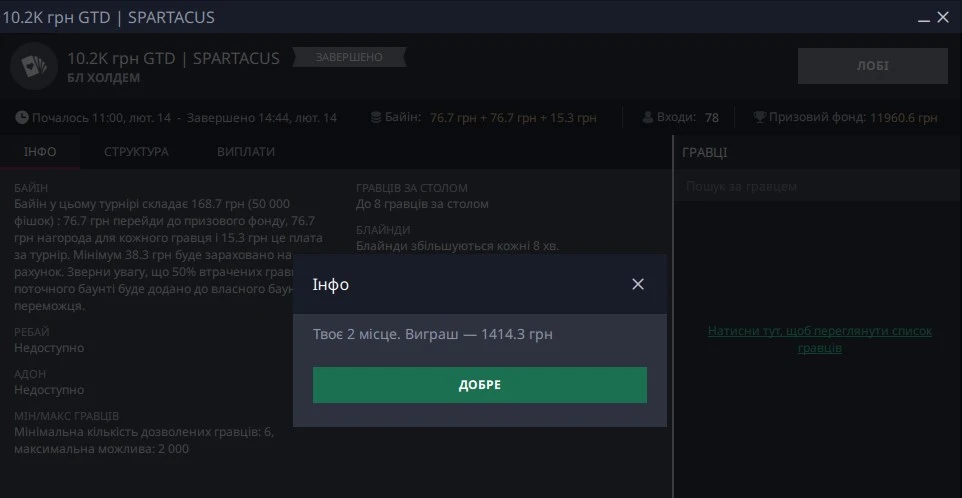Click the ГРАВЦІ panel header
The image size is (962, 498).
705,152
